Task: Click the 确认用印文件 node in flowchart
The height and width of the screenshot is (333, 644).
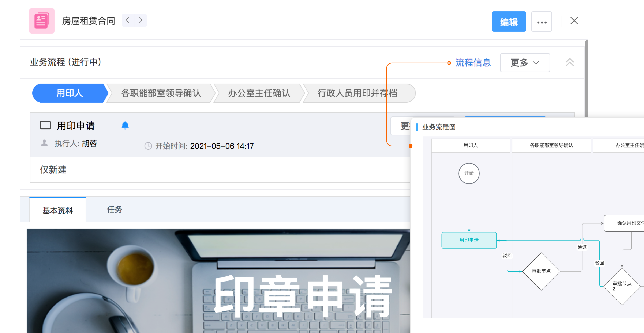Action: (x=624, y=223)
